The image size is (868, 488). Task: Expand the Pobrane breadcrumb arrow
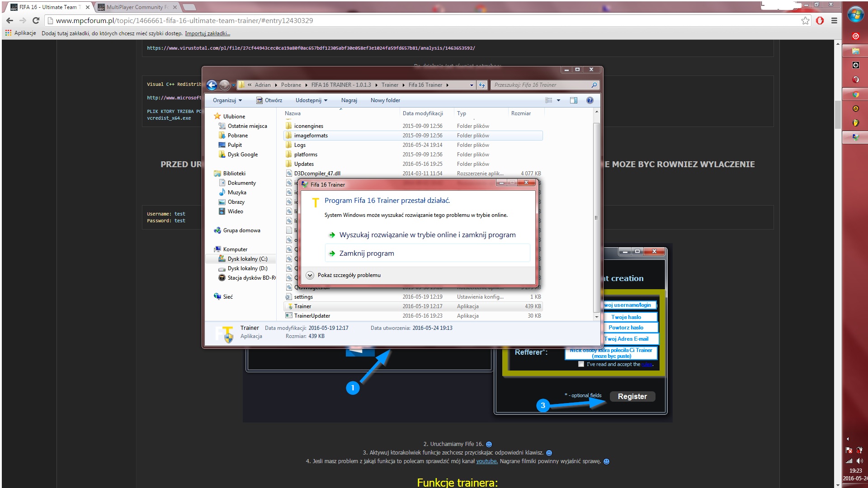point(306,85)
